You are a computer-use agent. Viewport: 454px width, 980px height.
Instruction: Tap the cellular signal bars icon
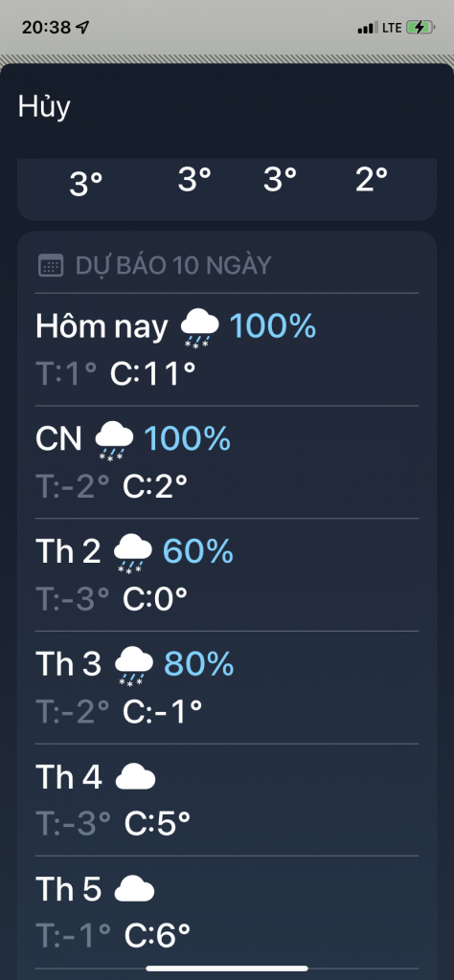pyautogui.click(x=367, y=28)
